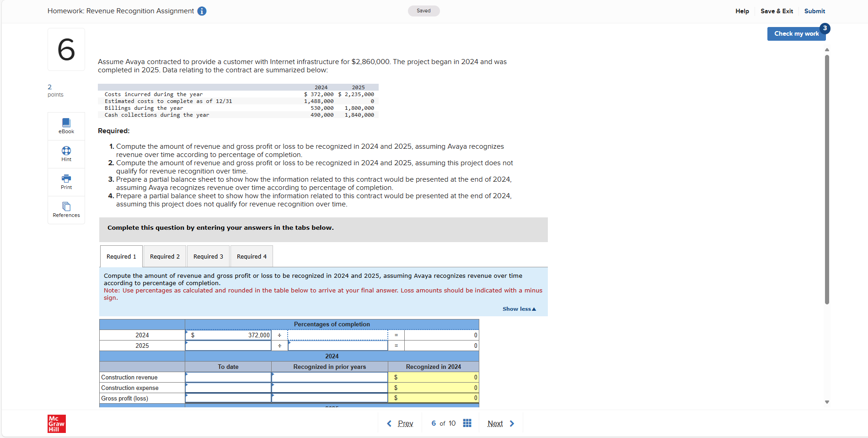The width and height of the screenshot is (868, 438).
Task: Collapse instructions using Show less
Action: click(519, 308)
